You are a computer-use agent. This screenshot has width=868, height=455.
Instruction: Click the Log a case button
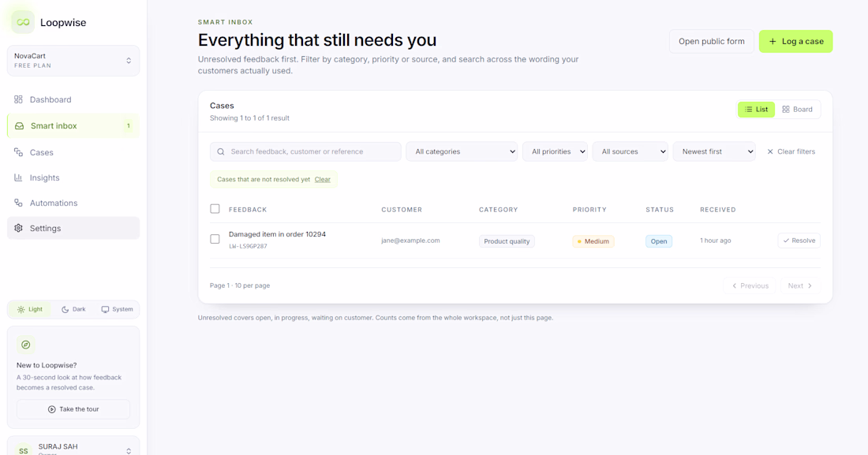pyautogui.click(x=795, y=42)
